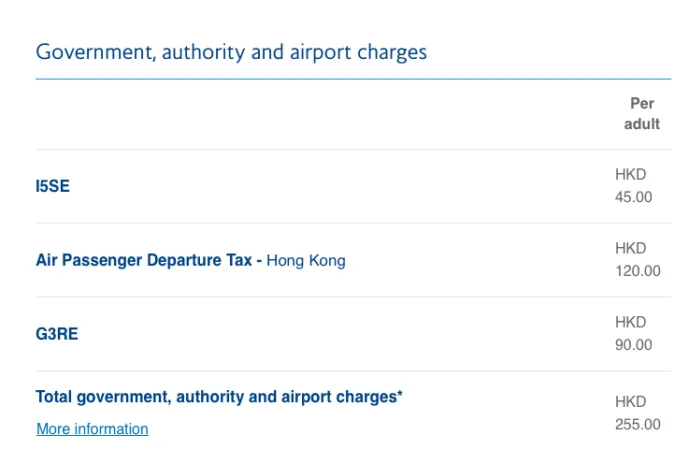Click the Total government, authority and airport charges label
Screen dimensions: 675x450
[x=216, y=397]
